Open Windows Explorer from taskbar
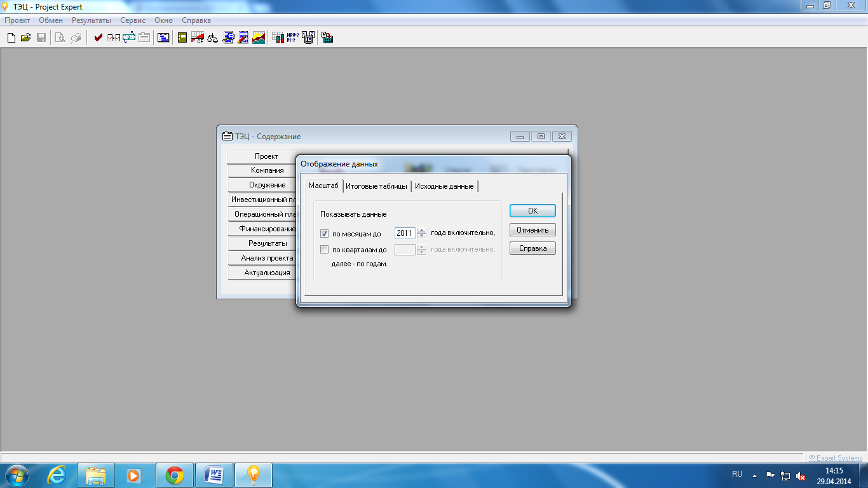Image resolution: width=868 pixels, height=488 pixels. 96,475
